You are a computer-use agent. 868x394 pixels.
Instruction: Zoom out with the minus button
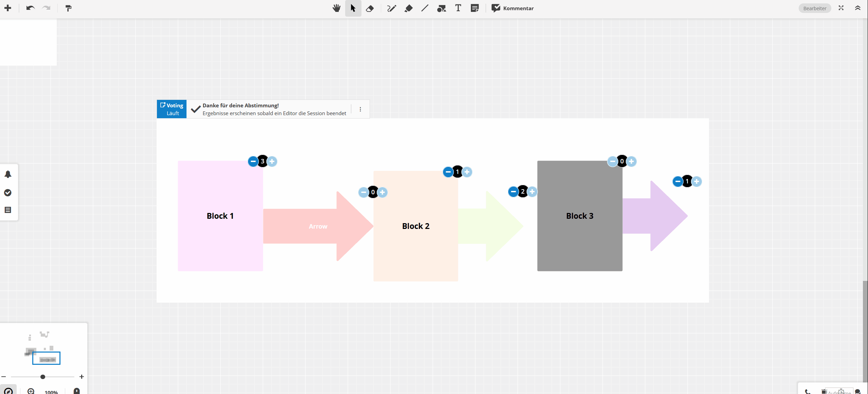(x=4, y=377)
